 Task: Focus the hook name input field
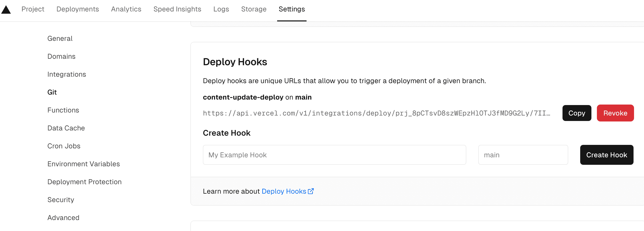(x=334, y=155)
